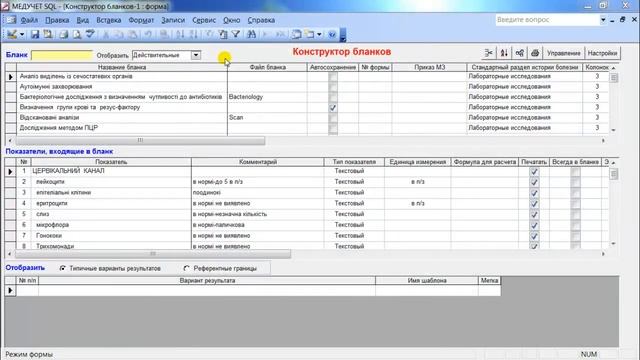This screenshot has height=360, width=640.
Task: Open Toolbar Options at the toolbar end
Action: [343, 36]
